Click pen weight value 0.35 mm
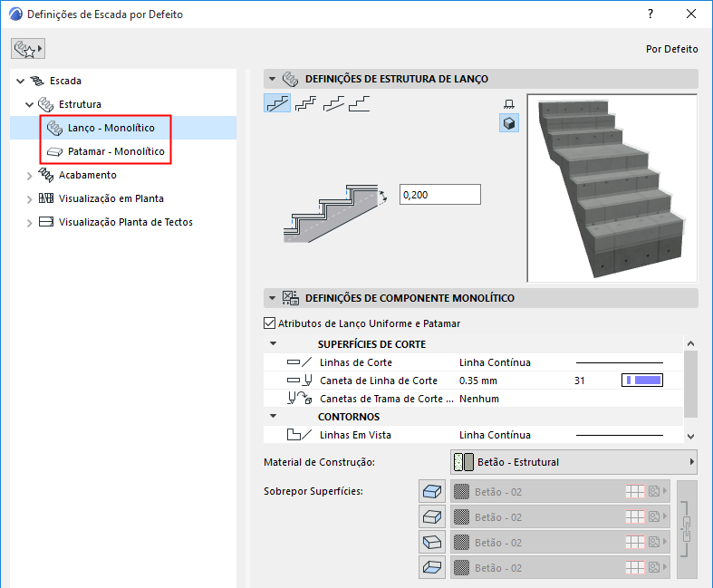Viewport: 713px width, 588px height. [x=478, y=381]
